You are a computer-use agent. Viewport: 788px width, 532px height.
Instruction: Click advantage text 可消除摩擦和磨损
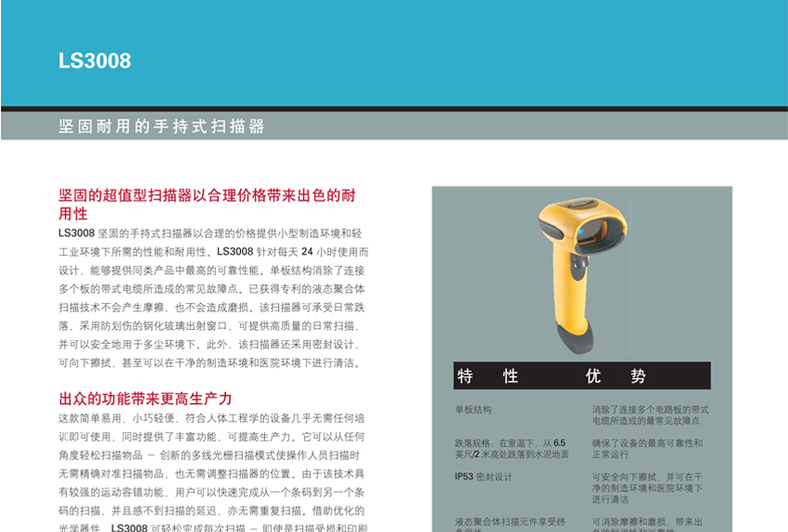[647, 525]
